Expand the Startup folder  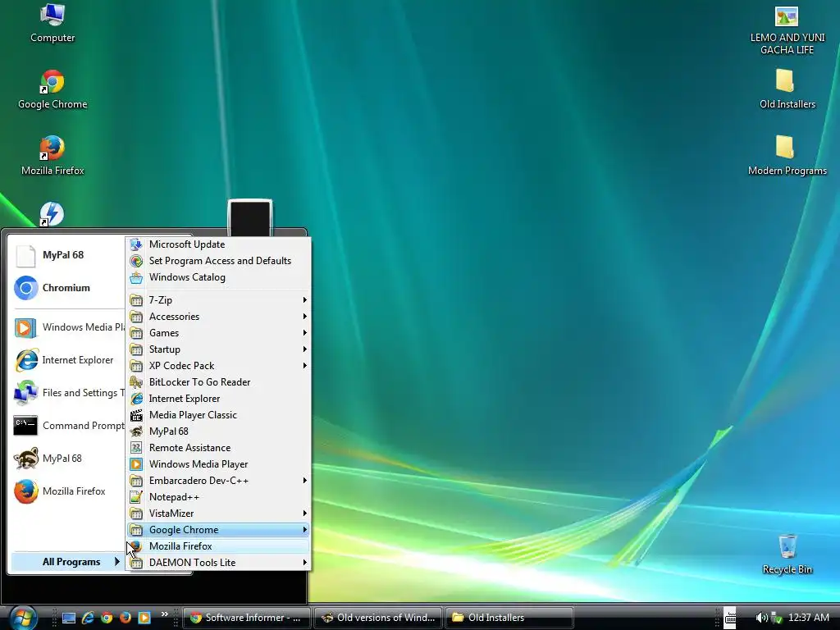click(x=218, y=349)
